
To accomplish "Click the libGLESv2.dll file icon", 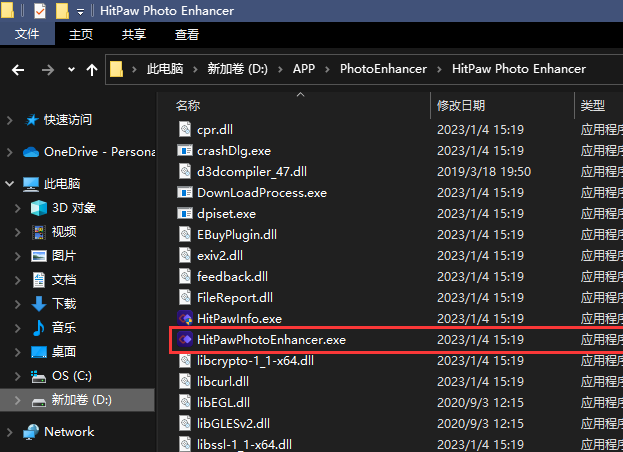I will pyautogui.click(x=185, y=423).
